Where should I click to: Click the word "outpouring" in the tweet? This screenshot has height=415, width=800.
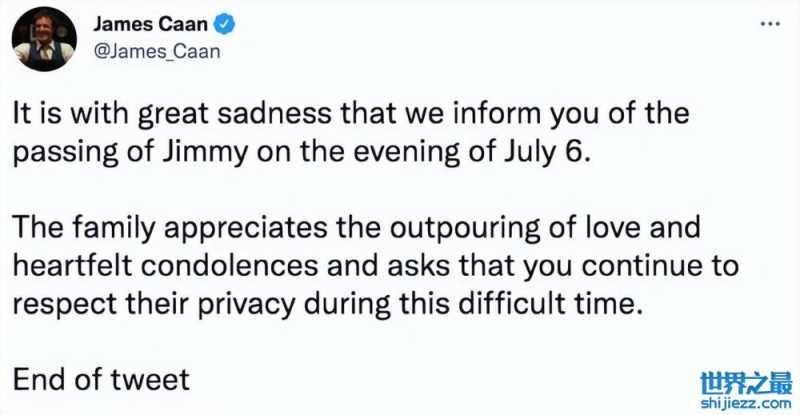point(469,225)
